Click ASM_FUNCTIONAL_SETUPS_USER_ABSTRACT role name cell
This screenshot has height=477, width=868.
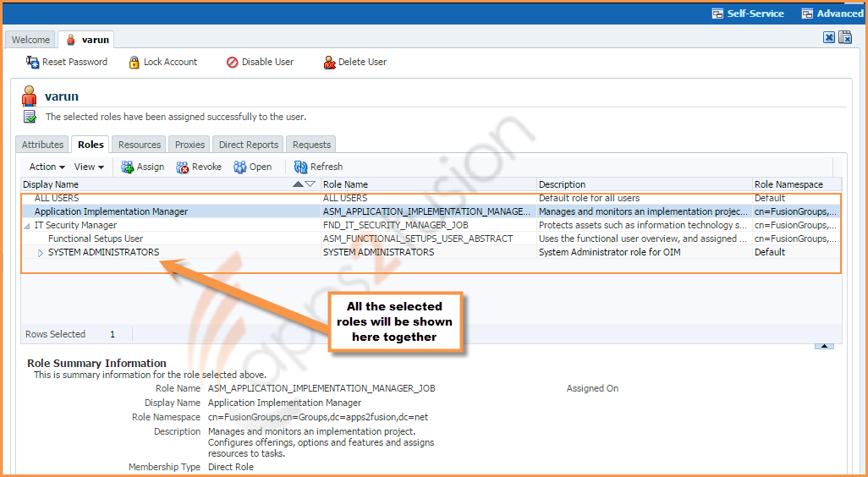pos(418,238)
